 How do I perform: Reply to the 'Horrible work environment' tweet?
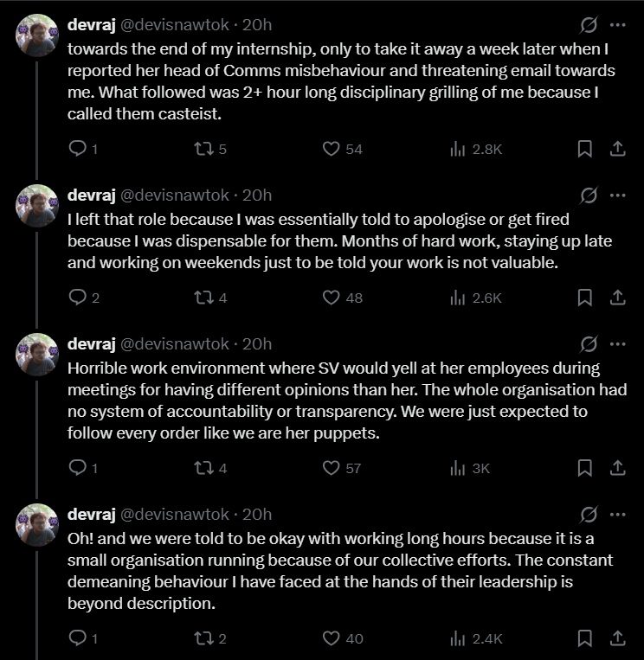click(x=83, y=468)
